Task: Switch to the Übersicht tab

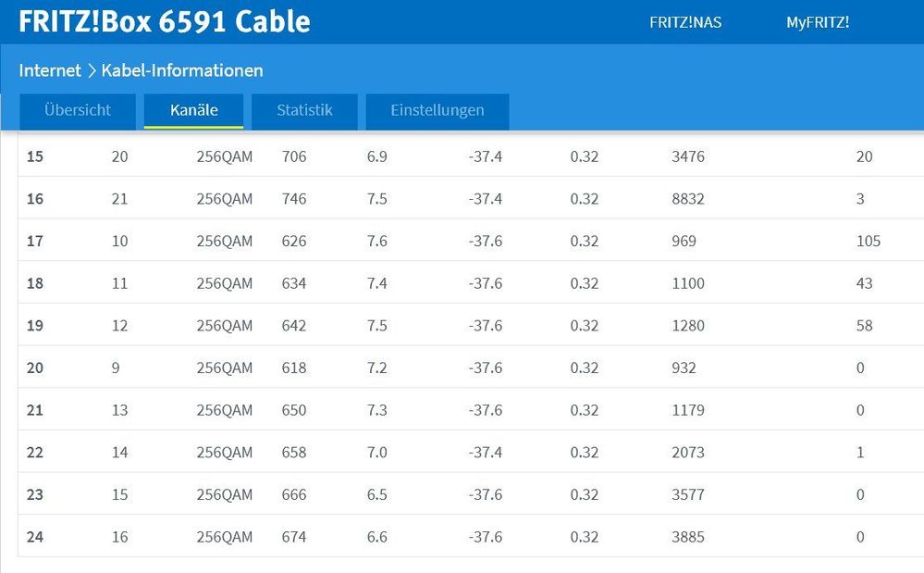Action: tap(78, 110)
